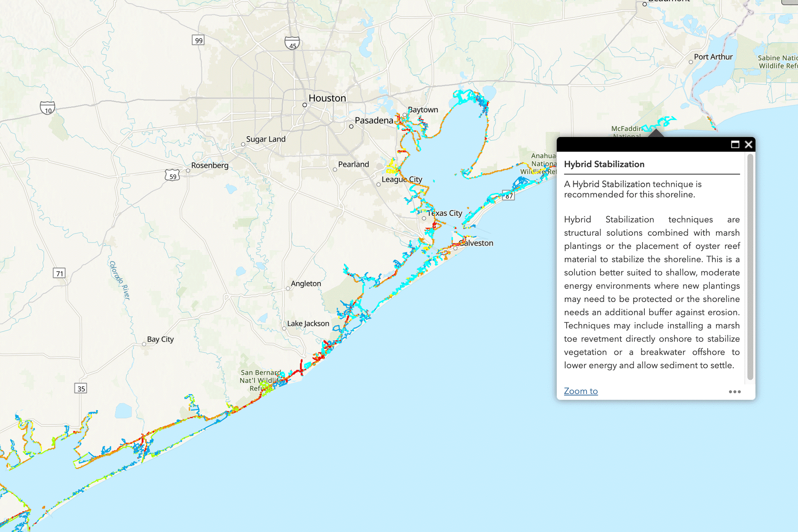Image resolution: width=798 pixels, height=532 pixels.
Task: Click the Houston city marker circle
Action: point(305,105)
